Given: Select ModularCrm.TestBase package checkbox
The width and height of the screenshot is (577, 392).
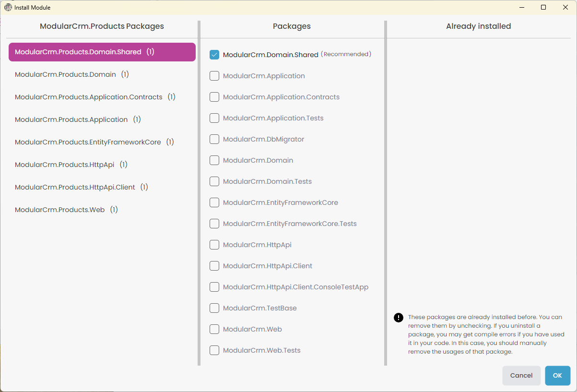Looking at the screenshot, I should point(214,308).
